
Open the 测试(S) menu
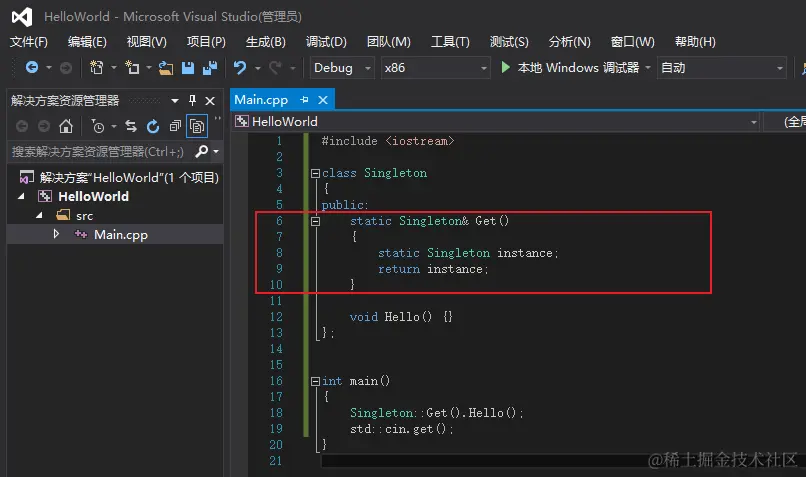pyautogui.click(x=509, y=42)
